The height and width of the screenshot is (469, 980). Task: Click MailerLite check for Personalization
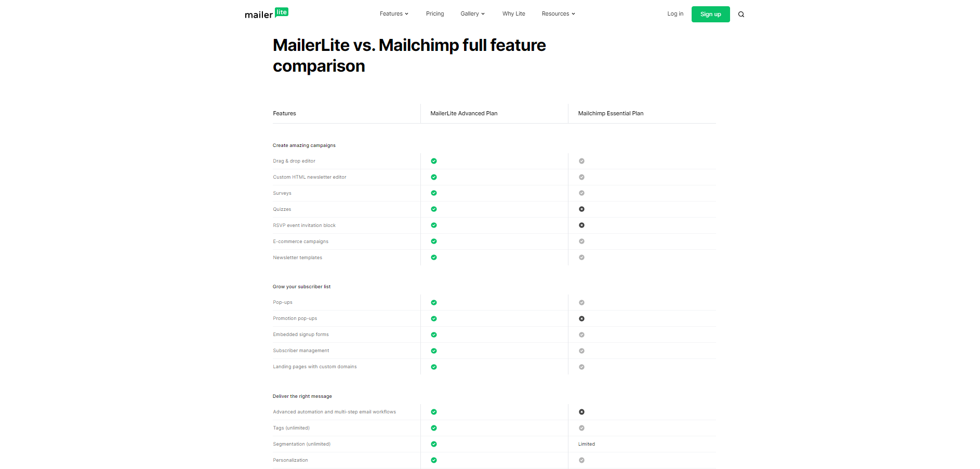(434, 460)
